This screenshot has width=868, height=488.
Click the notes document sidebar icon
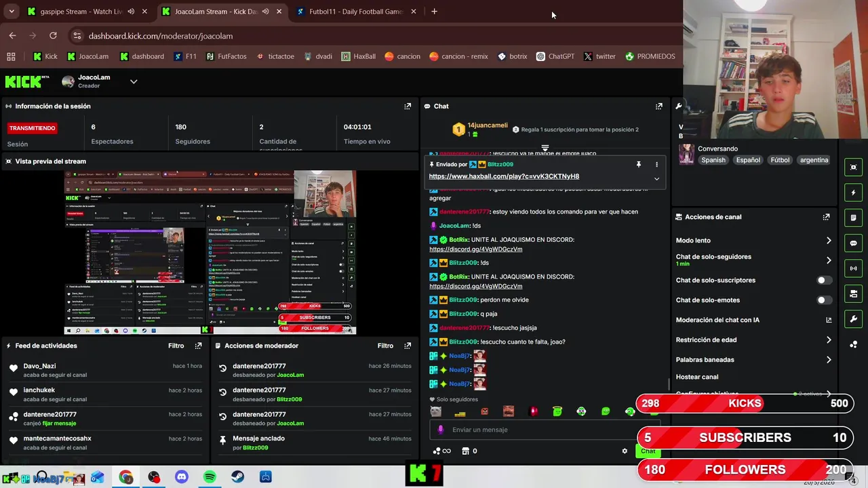coord(853,218)
